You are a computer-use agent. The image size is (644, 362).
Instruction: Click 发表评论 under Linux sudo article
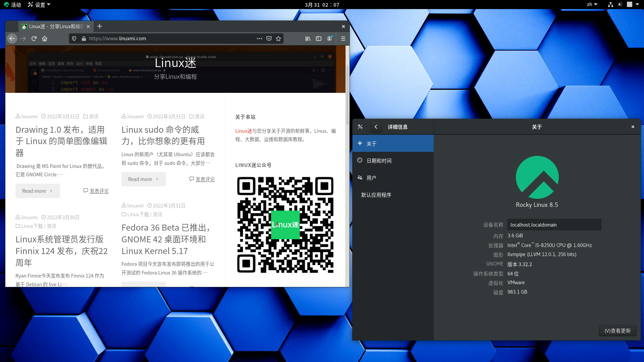coord(205,179)
